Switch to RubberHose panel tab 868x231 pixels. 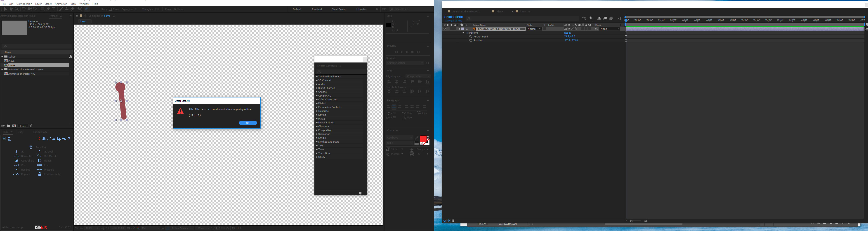pyautogui.click(x=40, y=132)
